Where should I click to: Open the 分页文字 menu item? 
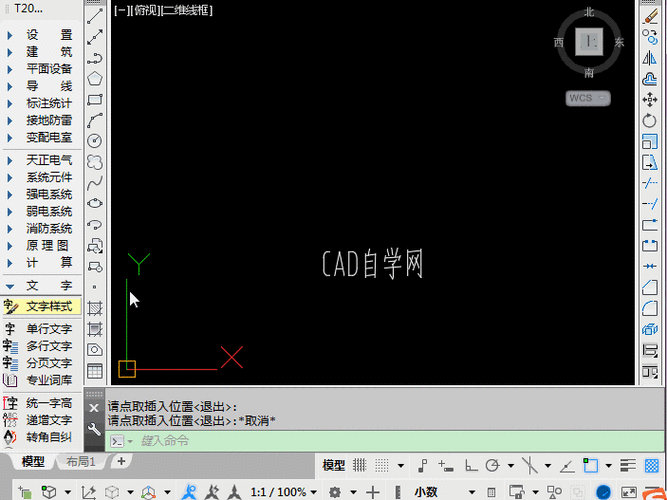tap(41, 363)
